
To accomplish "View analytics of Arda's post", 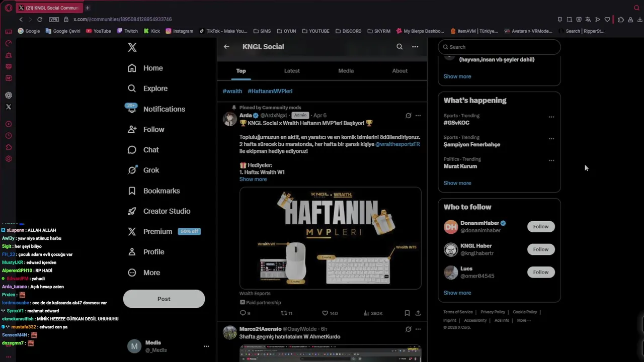I will [x=373, y=313].
